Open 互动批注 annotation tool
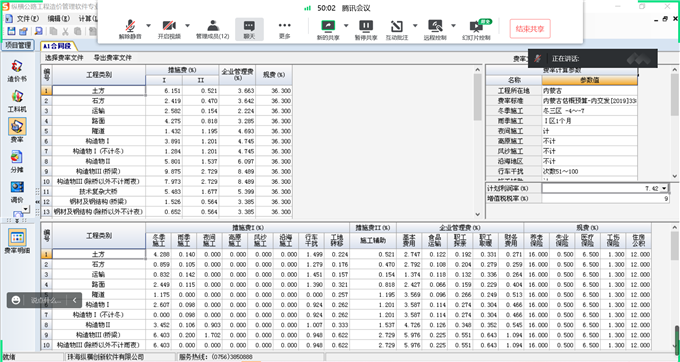Image resolution: width=680 pixels, height=362 pixels. point(397,29)
